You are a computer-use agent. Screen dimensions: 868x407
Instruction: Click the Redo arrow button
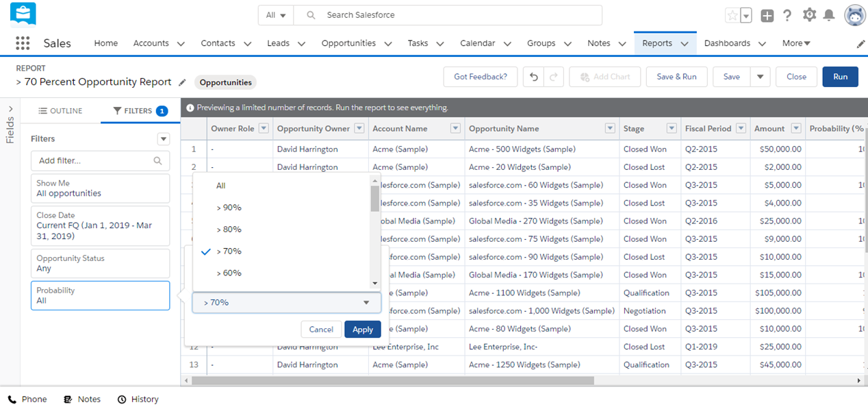click(553, 77)
